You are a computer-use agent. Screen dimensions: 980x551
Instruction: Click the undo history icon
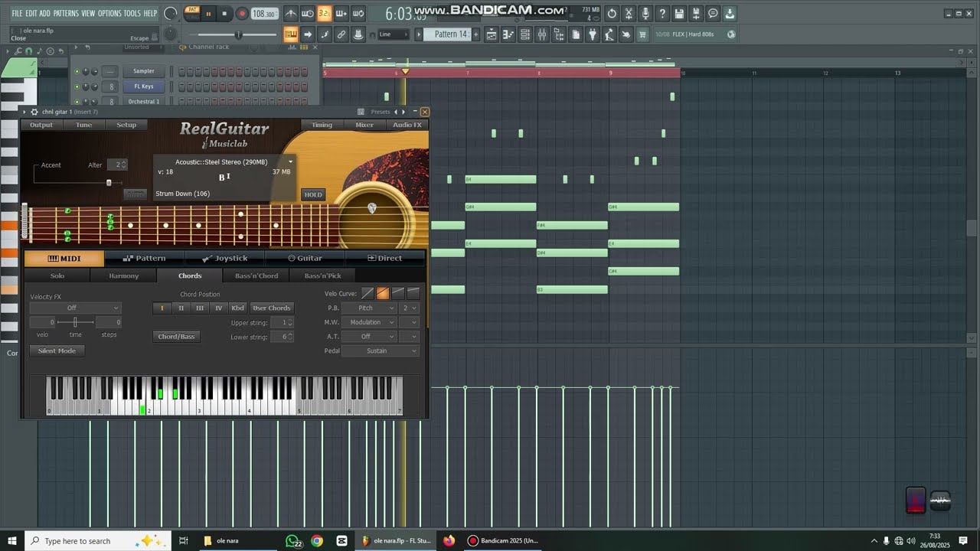pyautogui.click(x=612, y=14)
